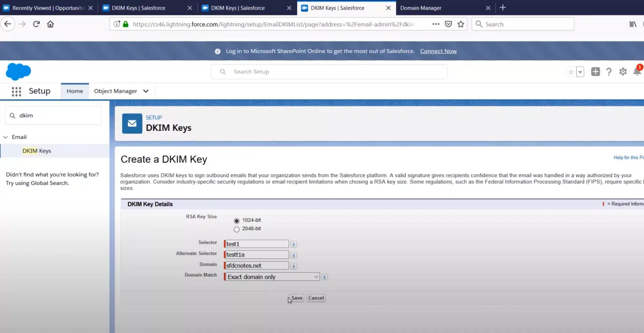This screenshot has width=644, height=333.
Task: Select the 1024-bit RSA key size
Action: (x=237, y=221)
